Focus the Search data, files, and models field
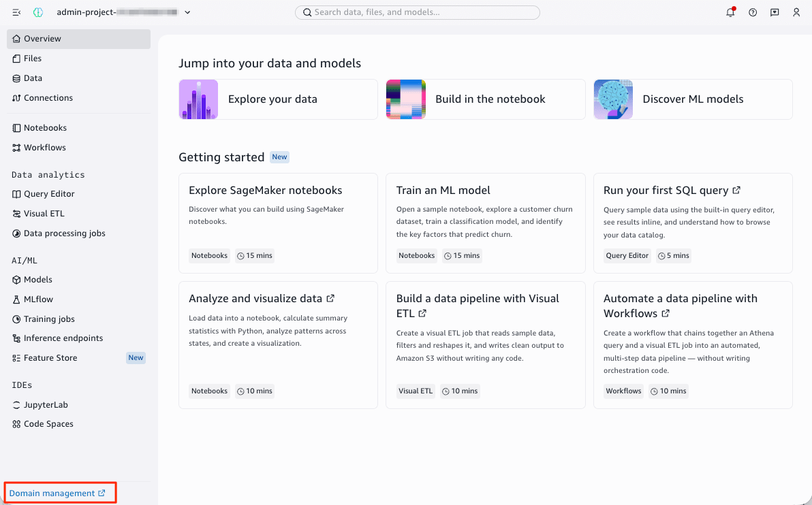 click(418, 12)
